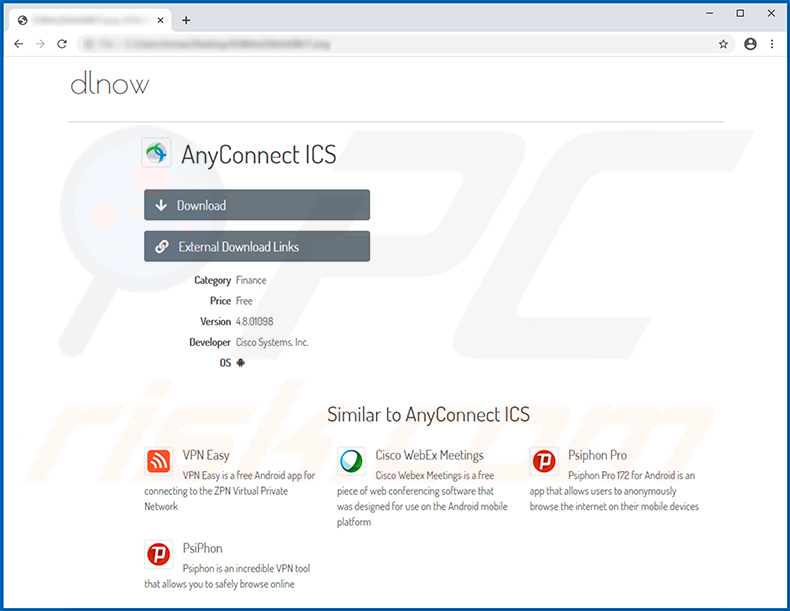790x611 pixels.
Task: Close the current browser tab
Action: [160, 20]
